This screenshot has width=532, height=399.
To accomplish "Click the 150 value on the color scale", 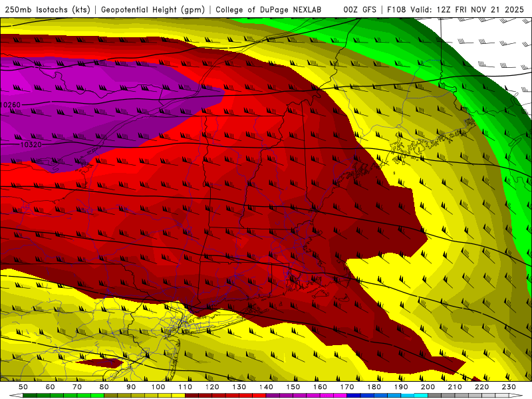I will pos(293,387).
